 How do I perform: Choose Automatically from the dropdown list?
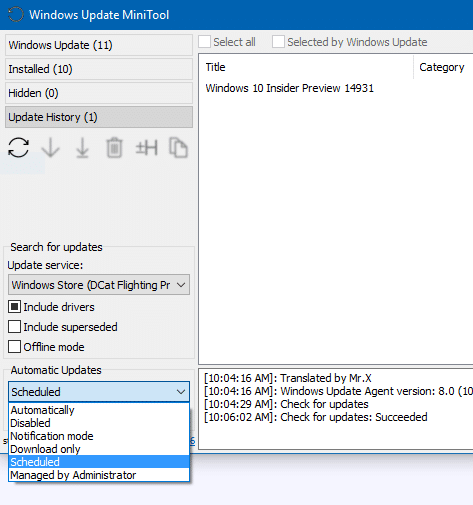coord(99,410)
